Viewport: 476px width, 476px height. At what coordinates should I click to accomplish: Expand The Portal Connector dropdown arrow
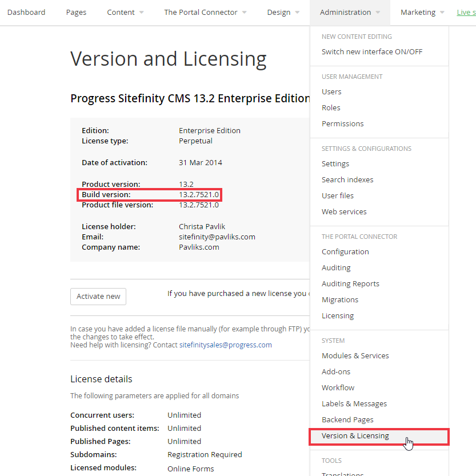245,13
